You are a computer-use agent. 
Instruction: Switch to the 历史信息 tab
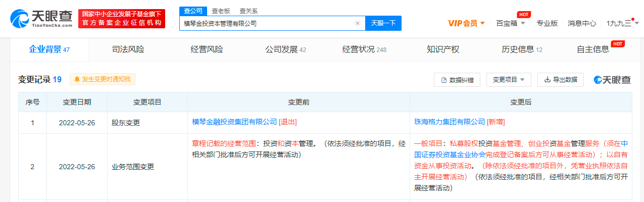coord(522,49)
